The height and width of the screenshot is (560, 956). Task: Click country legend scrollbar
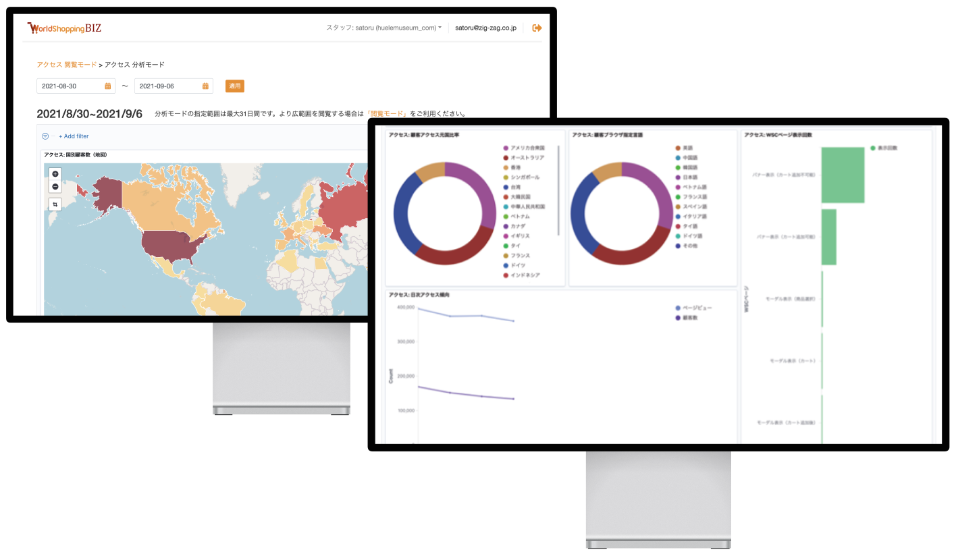tap(558, 190)
